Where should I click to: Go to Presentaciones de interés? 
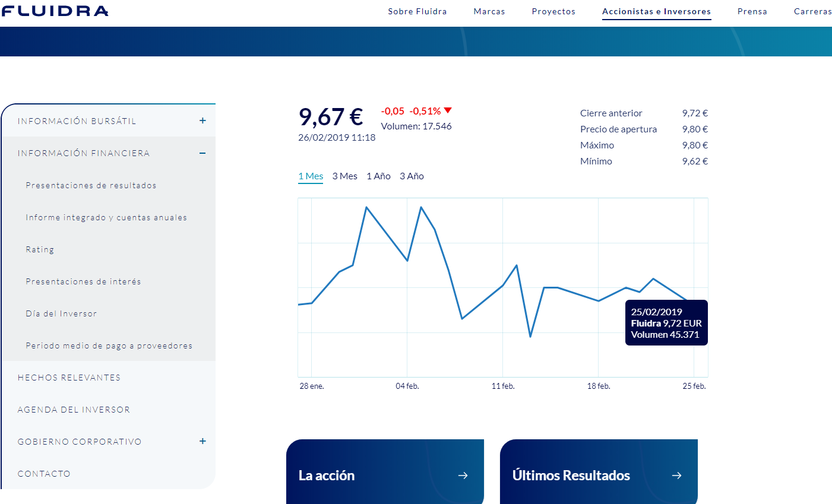click(83, 281)
